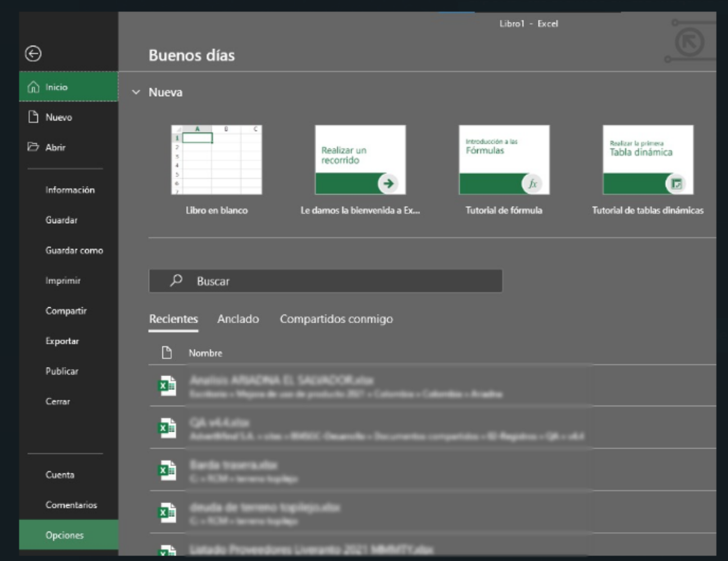Image resolution: width=728 pixels, height=561 pixels.
Task: Open Información in the sidebar
Action: click(x=68, y=190)
